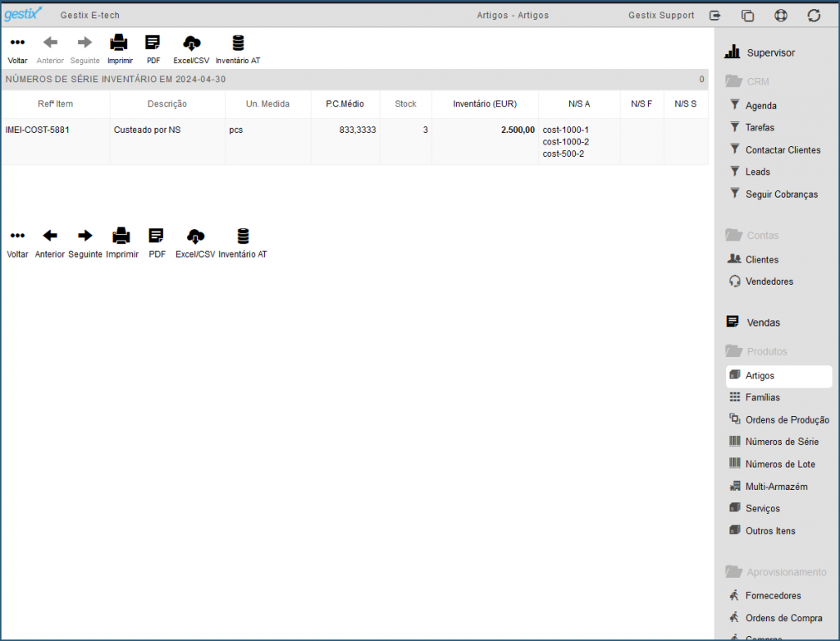Click the N/S A column header

click(579, 104)
